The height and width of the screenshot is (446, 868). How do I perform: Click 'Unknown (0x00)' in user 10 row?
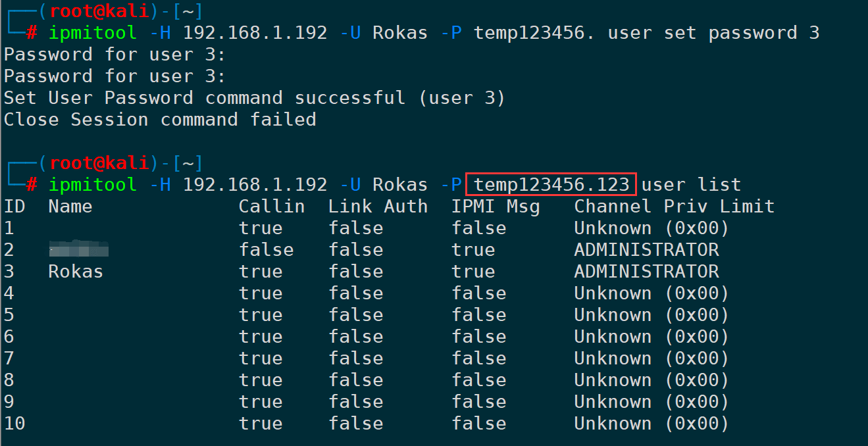click(x=651, y=424)
